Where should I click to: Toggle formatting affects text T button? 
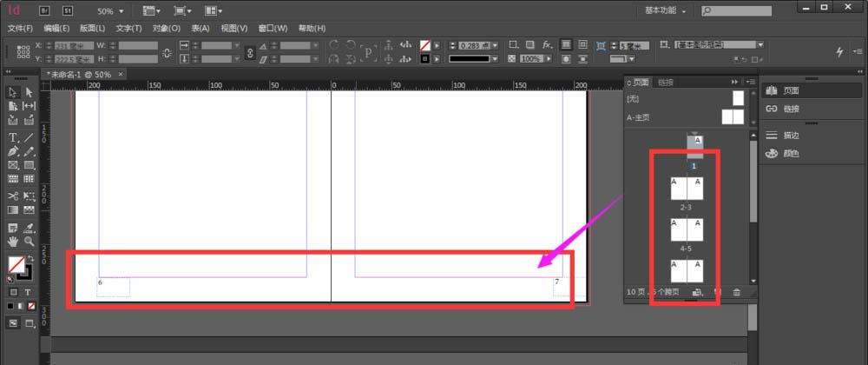pos(28,293)
